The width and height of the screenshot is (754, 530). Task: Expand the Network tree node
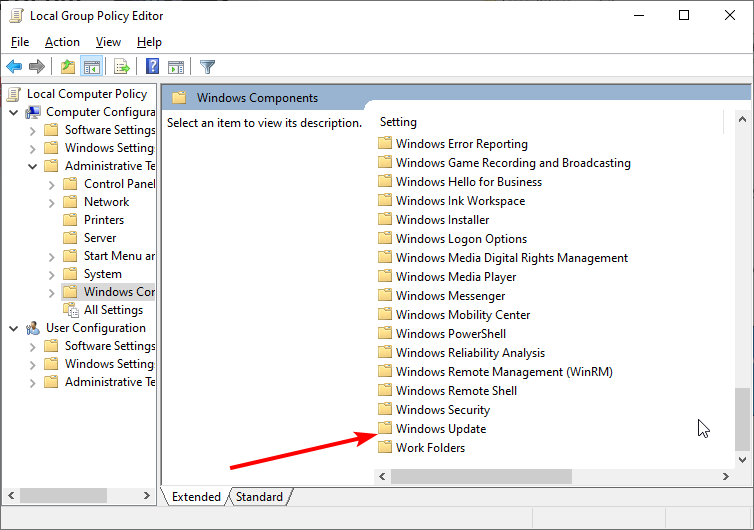coord(51,202)
